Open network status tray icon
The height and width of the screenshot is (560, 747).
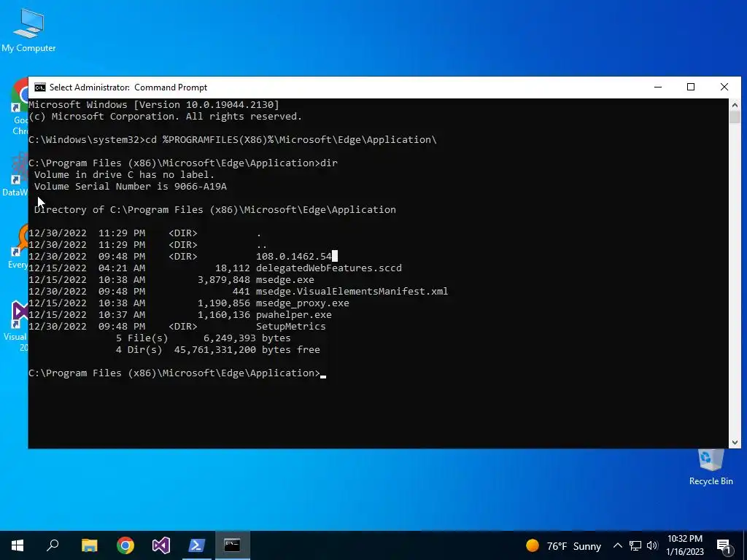click(x=635, y=545)
